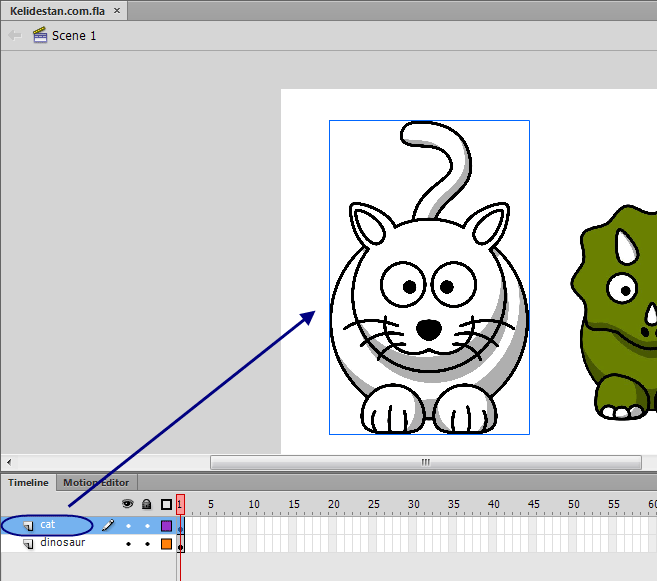Click the dinosaur layer page icon

click(x=28, y=544)
